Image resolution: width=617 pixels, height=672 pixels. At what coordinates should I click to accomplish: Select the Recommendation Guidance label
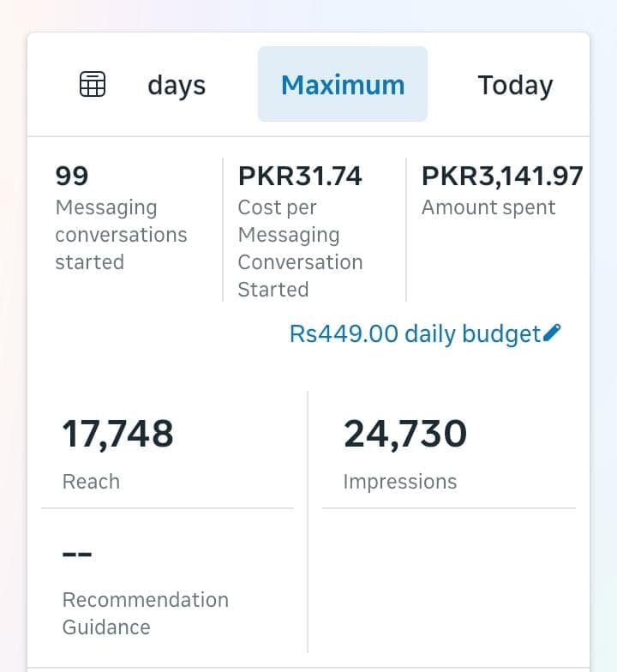point(146,613)
